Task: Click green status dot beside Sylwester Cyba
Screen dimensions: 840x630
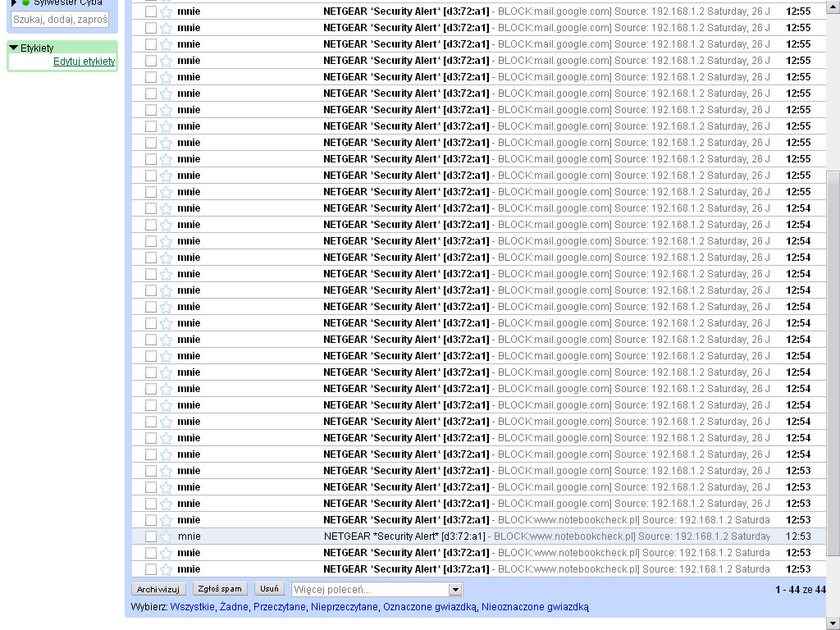Action: [25, 2]
